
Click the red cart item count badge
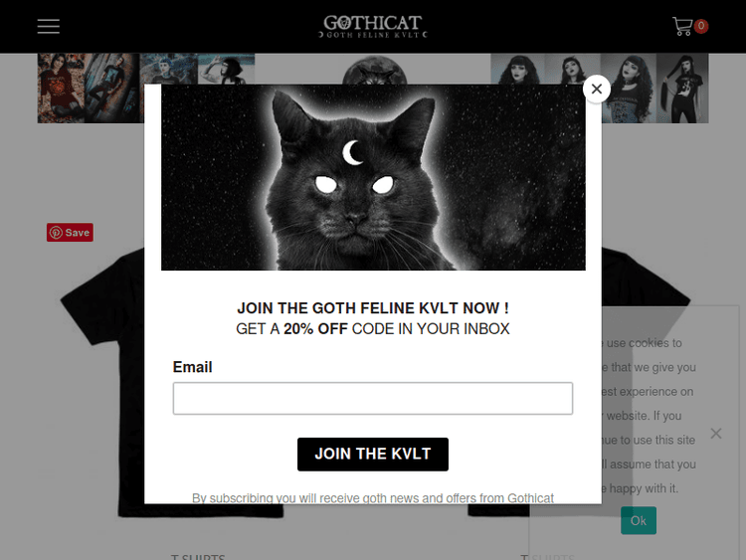pos(701,26)
